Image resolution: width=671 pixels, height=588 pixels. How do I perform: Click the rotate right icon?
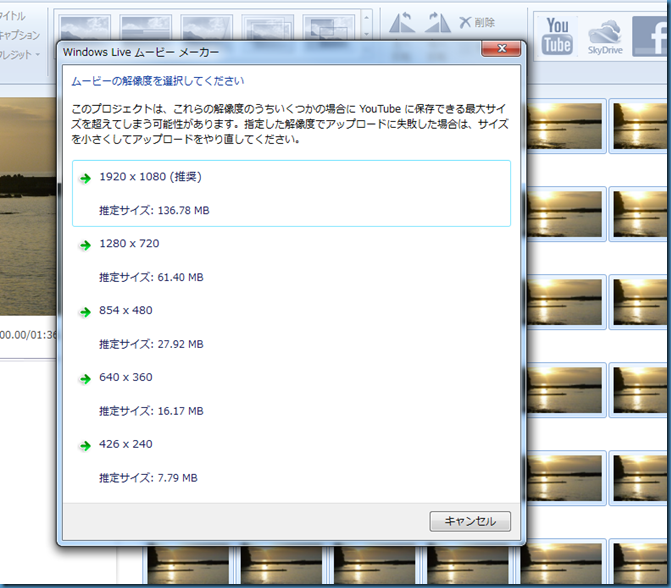pyautogui.click(x=438, y=23)
